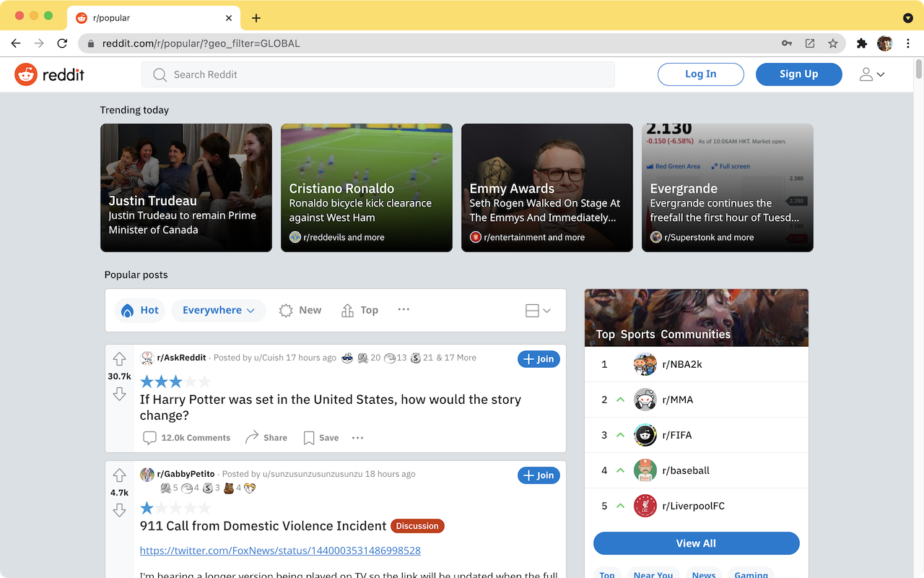Click the browser forward arrow
924x578 pixels.
[x=39, y=43]
